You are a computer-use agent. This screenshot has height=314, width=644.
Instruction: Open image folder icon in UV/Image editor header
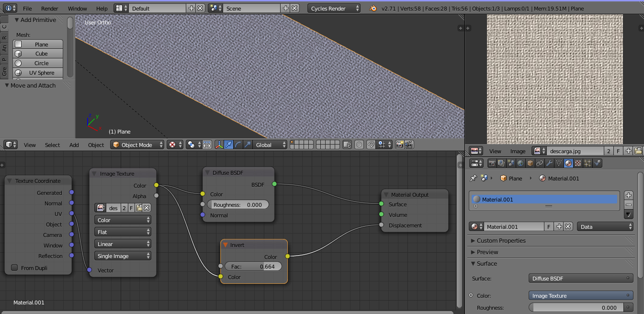638,151
